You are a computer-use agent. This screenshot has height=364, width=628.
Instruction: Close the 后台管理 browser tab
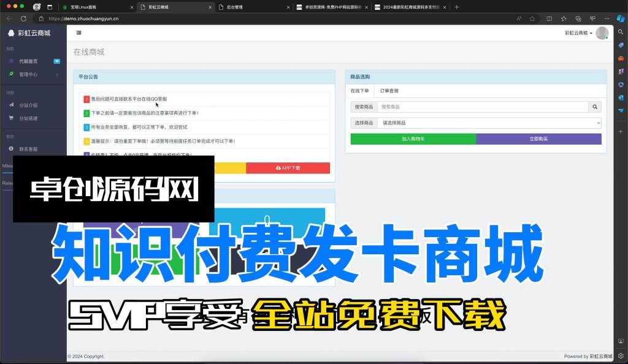pyautogui.click(x=288, y=7)
